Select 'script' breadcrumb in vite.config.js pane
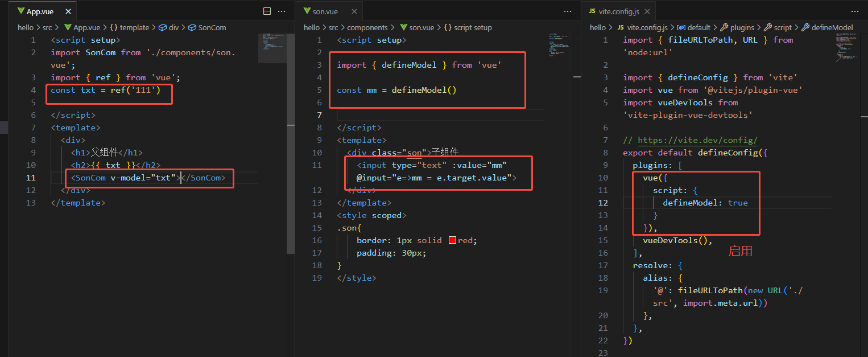The width and height of the screenshot is (868, 357). click(x=778, y=27)
